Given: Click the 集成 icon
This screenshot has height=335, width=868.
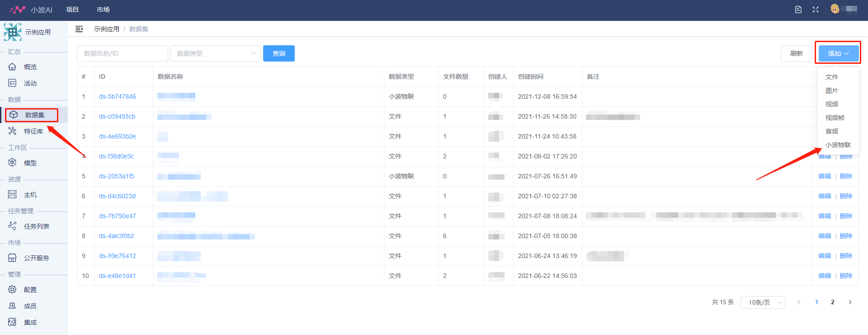Looking at the screenshot, I should [x=13, y=322].
